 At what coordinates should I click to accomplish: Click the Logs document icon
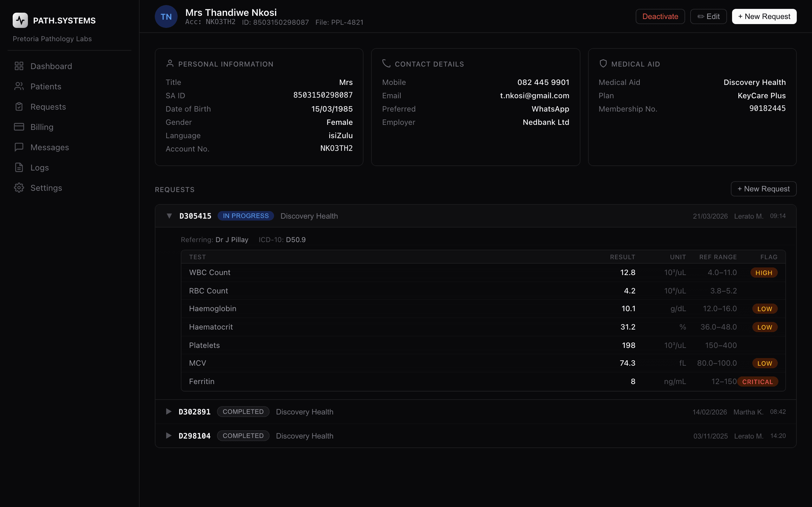click(19, 168)
